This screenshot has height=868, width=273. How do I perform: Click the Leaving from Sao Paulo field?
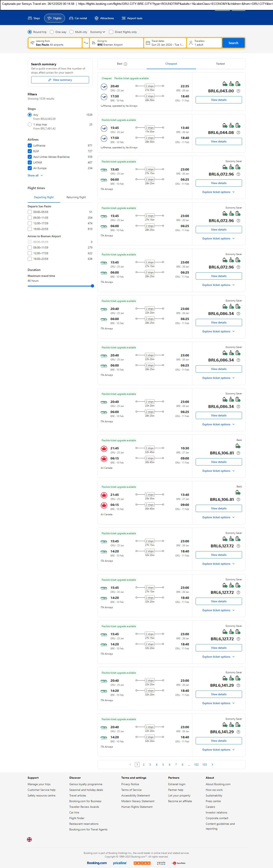point(55,43)
